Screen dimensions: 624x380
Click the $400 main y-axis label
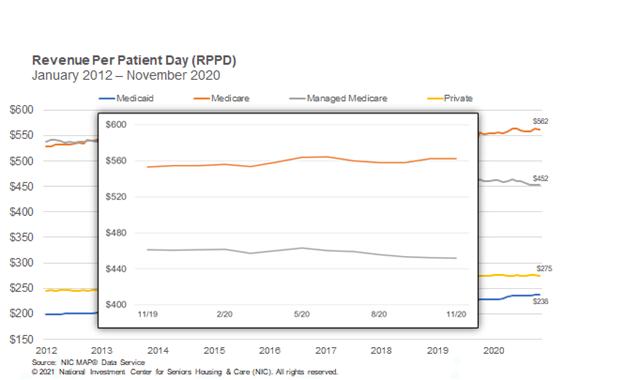(21, 212)
